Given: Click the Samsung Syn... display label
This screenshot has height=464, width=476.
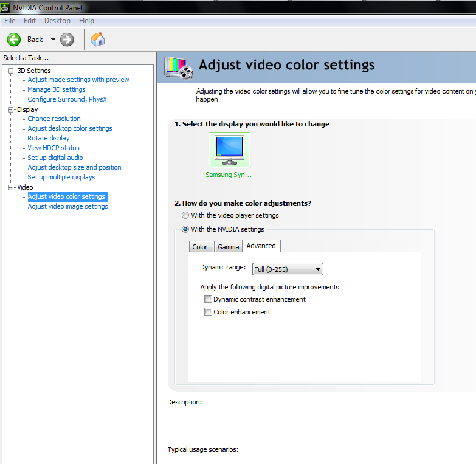Looking at the screenshot, I should tap(229, 175).
